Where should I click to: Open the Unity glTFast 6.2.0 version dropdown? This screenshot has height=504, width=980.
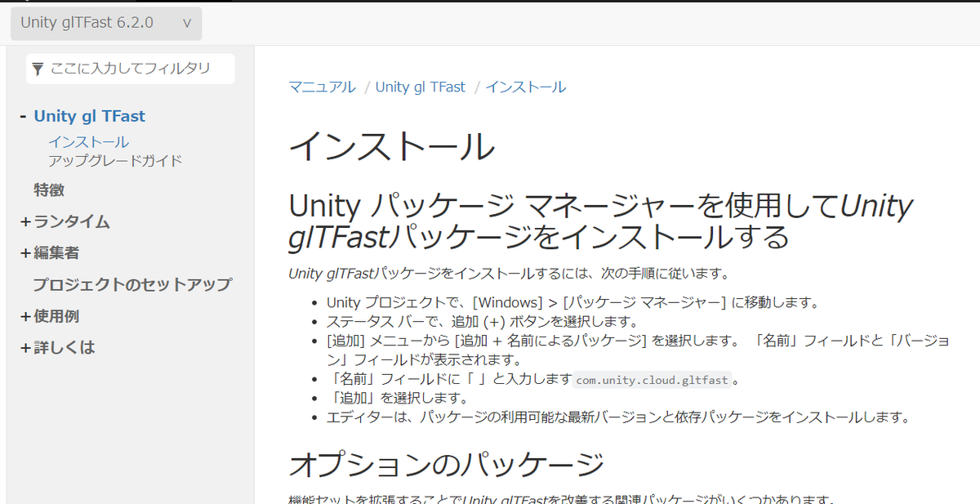coord(106,23)
